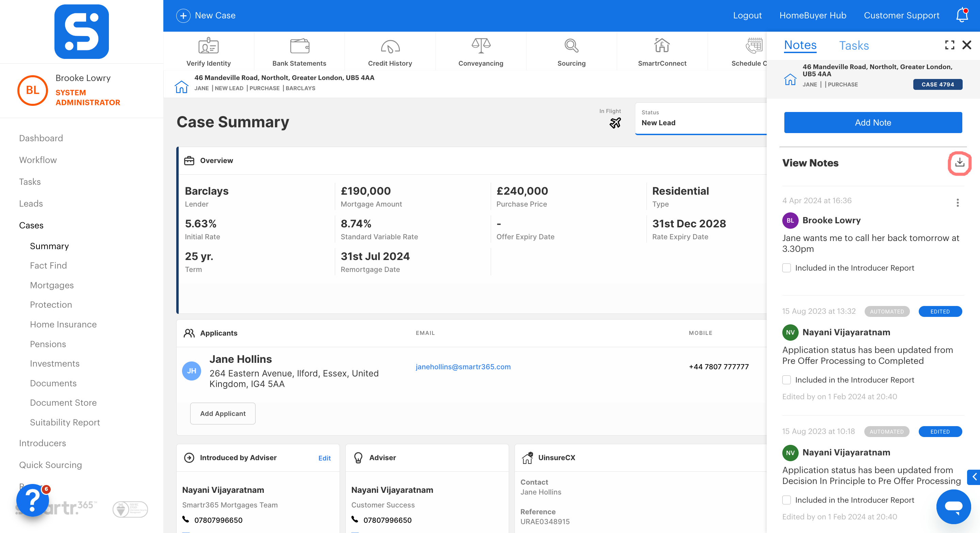Click the EDITED badge on 13:32 note
The image size is (980, 533).
940,311
